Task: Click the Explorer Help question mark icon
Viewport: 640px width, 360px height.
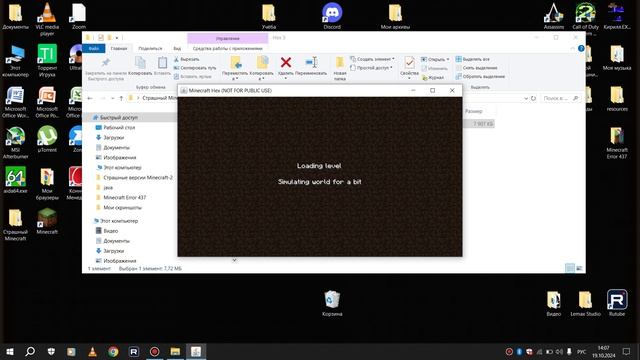Action: [x=581, y=49]
